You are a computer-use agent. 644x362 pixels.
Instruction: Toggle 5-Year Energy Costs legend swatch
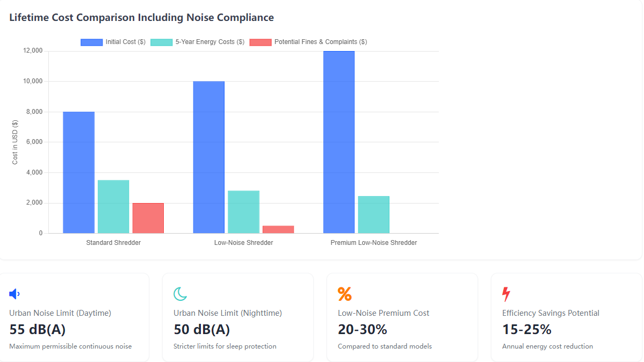tap(161, 42)
